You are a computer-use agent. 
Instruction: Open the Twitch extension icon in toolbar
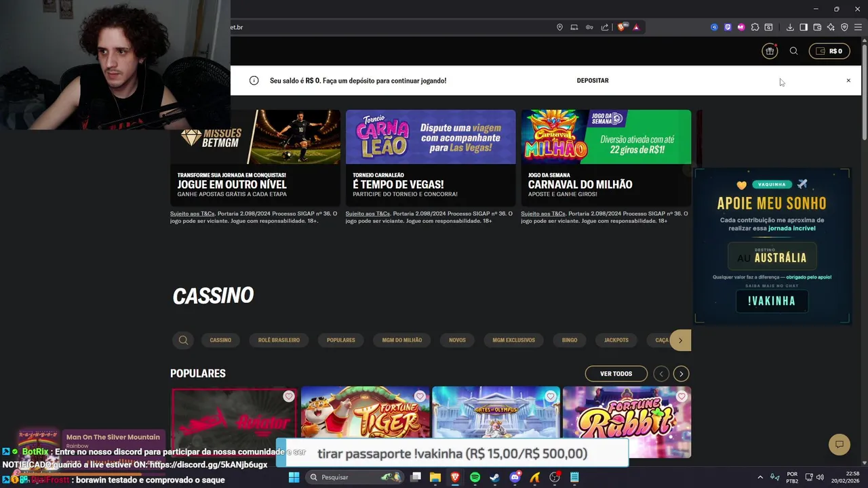pos(728,27)
